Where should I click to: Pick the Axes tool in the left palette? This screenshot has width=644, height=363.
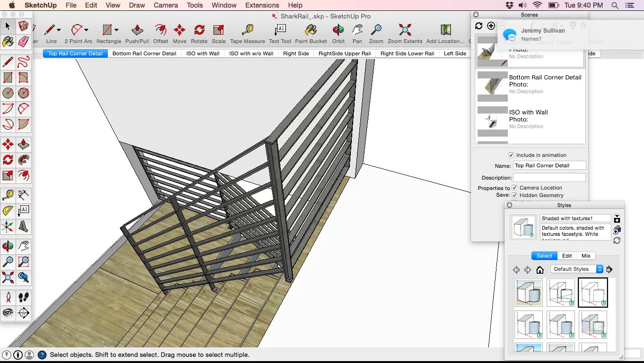click(8, 227)
